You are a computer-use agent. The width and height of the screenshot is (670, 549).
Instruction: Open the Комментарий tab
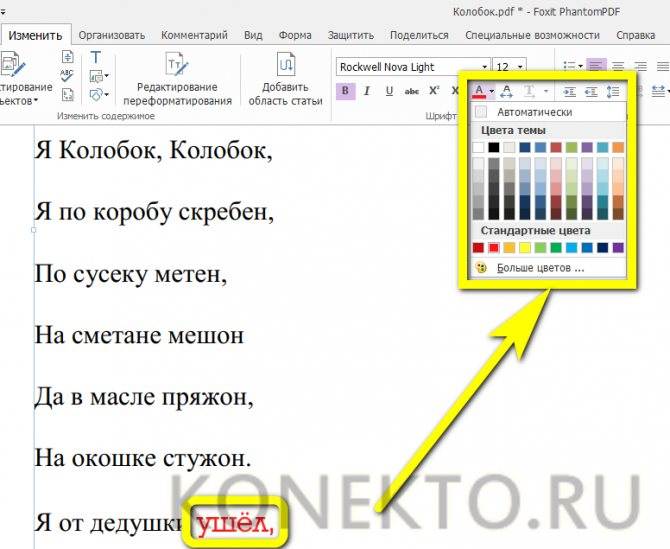pyautogui.click(x=194, y=35)
